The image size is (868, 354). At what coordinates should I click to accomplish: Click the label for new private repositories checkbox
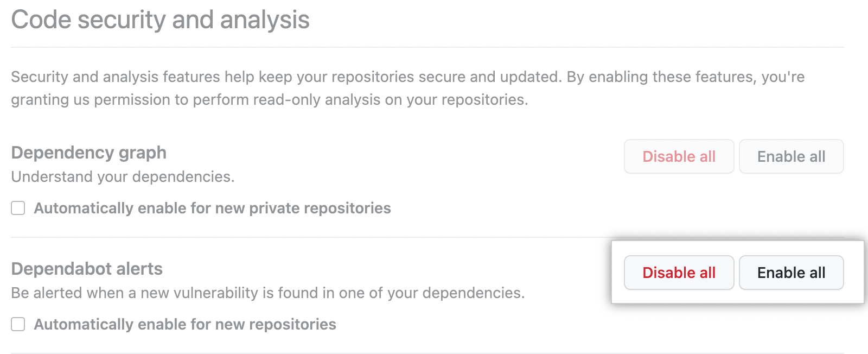(212, 208)
